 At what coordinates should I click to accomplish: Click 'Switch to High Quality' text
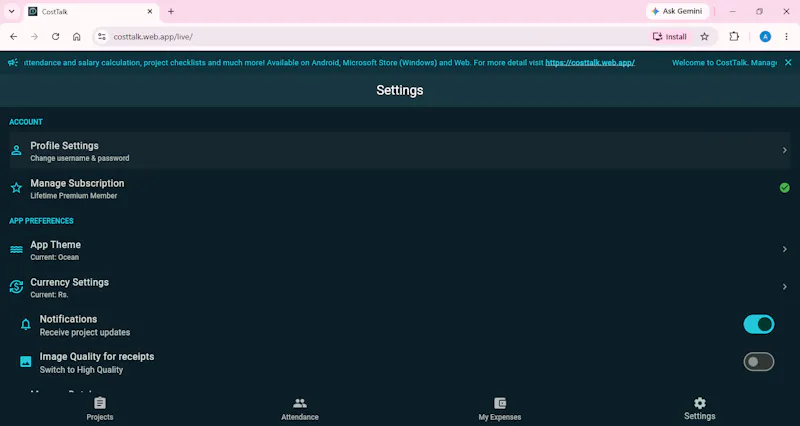[81, 370]
